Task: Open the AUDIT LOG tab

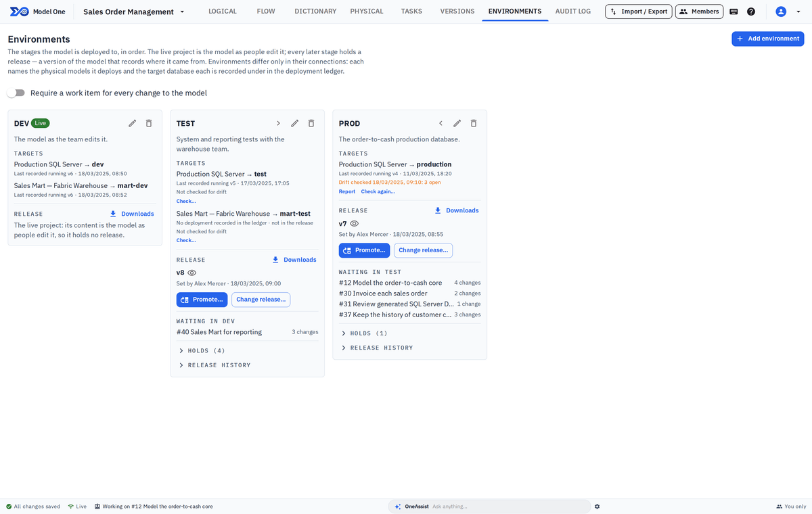Action: (x=573, y=11)
